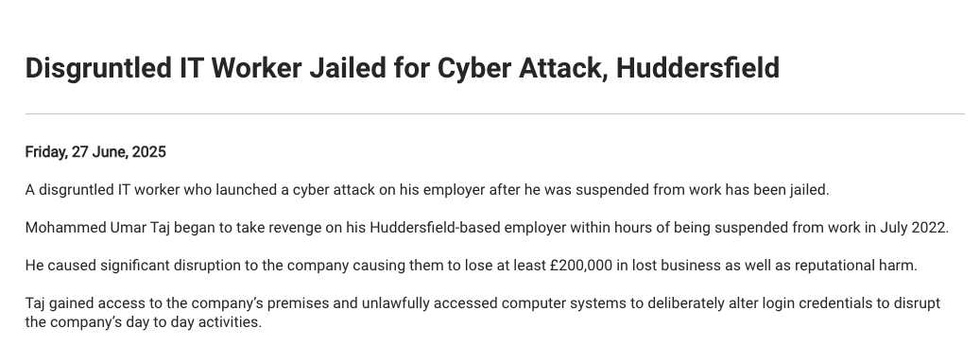The width and height of the screenshot is (980, 345).
Task: Click the opening paragraph ending with has been jailed
Action: click(x=427, y=190)
